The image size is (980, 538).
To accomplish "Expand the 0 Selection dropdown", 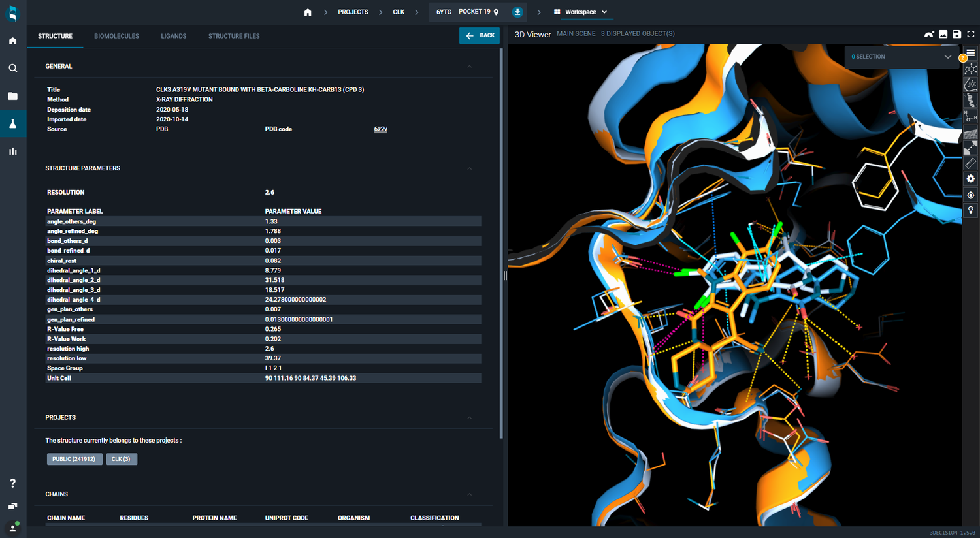I will (x=901, y=57).
